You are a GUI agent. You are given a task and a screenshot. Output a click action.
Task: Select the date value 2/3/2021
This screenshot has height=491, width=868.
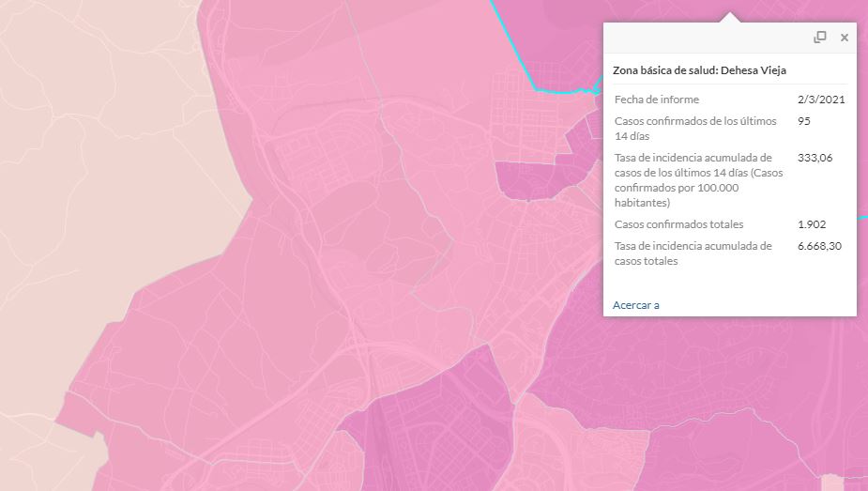tap(821, 100)
